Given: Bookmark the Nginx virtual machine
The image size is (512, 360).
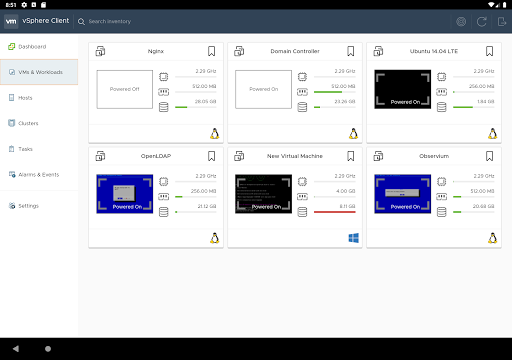Looking at the screenshot, I should point(211,51).
